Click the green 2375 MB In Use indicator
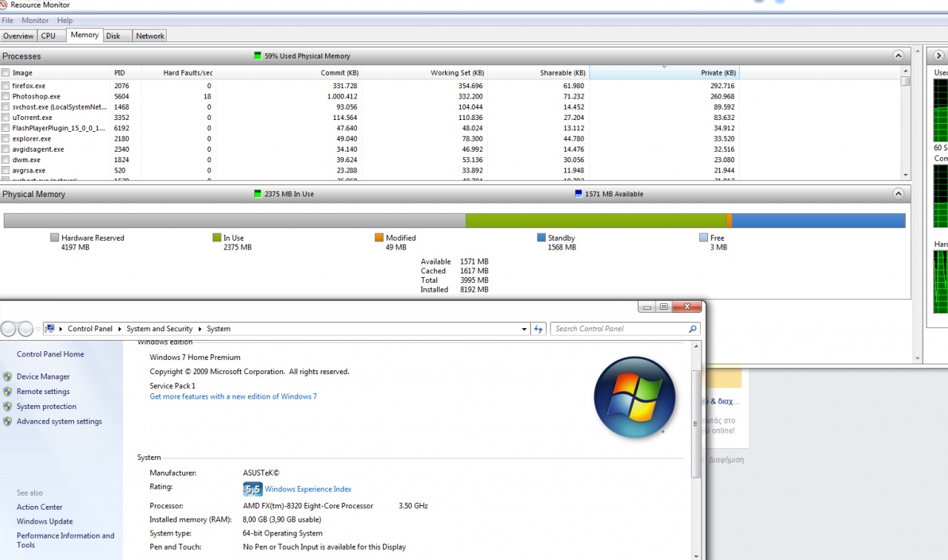 coord(258,194)
